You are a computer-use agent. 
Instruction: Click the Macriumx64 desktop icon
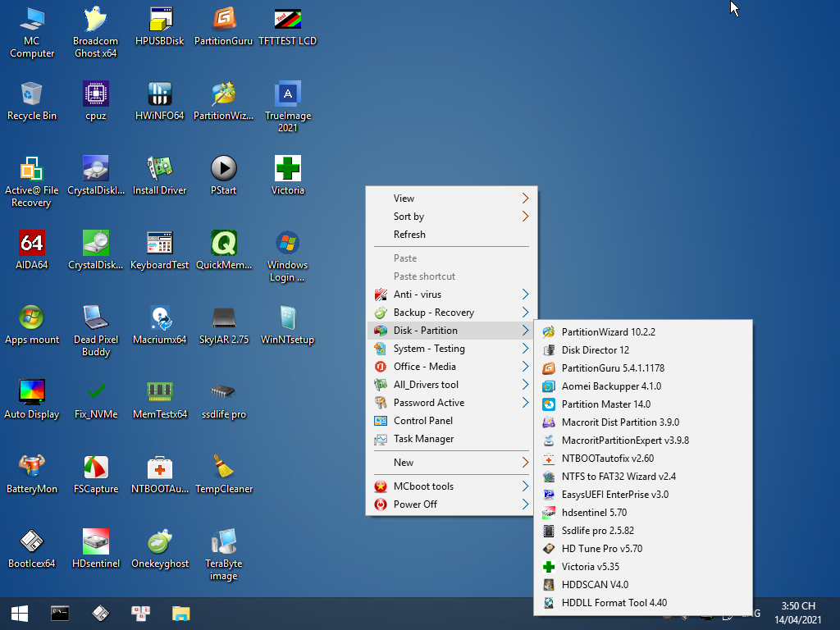pos(160,325)
